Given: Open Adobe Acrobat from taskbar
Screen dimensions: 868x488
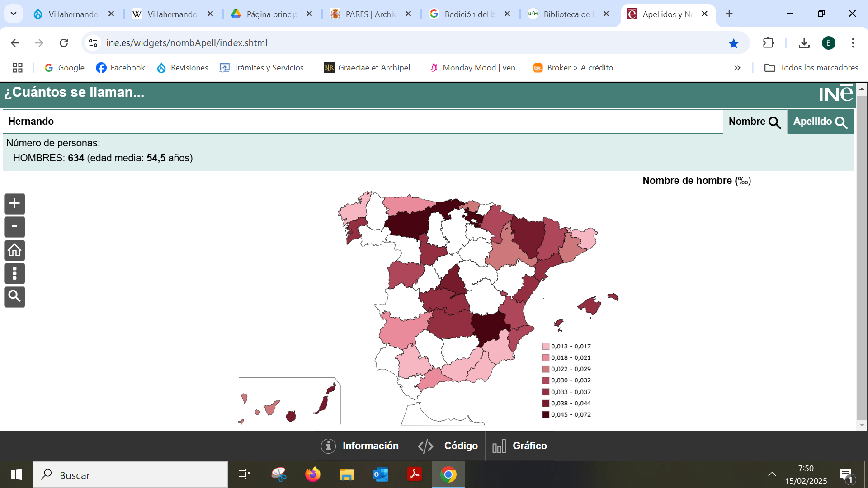Looking at the screenshot, I should [x=414, y=474].
